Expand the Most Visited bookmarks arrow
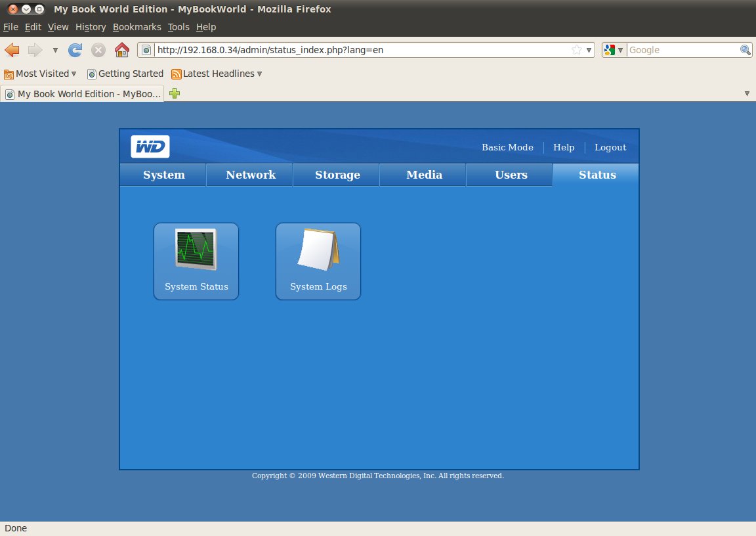The width and height of the screenshot is (756, 536). pyautogui.click(x=73, y=74)
